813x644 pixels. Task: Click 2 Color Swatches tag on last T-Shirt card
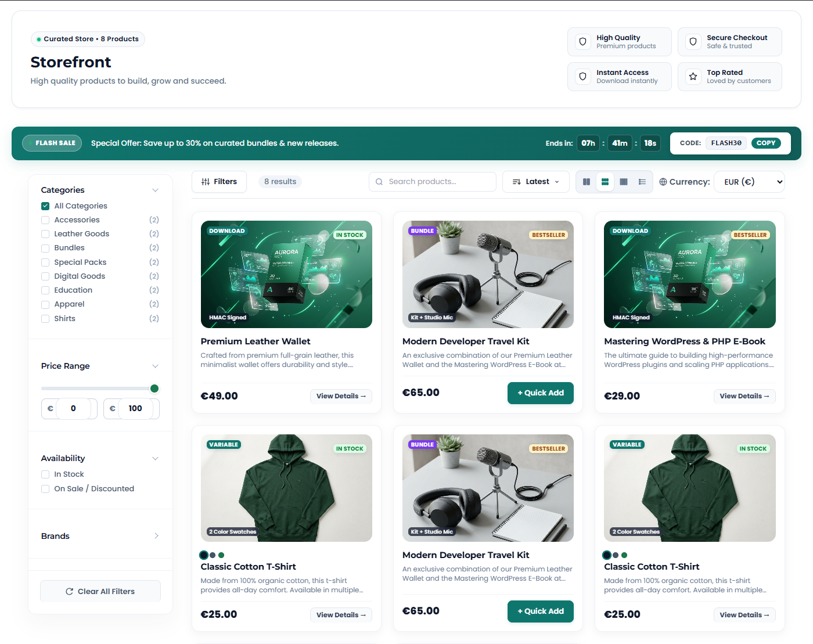pyautogui.click(x=636, y=531)
